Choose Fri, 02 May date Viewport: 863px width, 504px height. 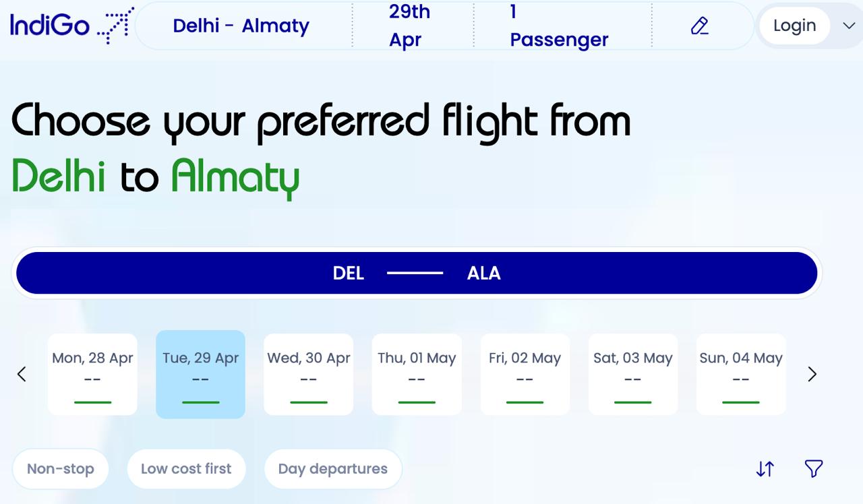click(x=525, y=374)
